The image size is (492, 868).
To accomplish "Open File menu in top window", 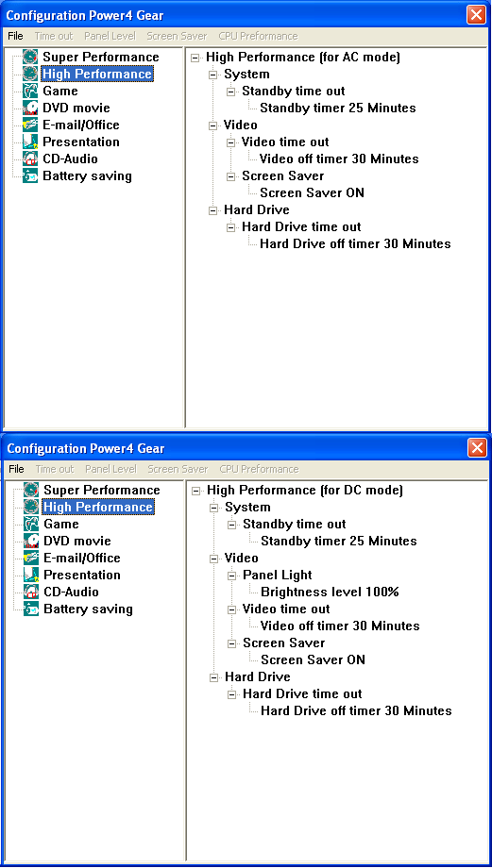I will point(15,36).
